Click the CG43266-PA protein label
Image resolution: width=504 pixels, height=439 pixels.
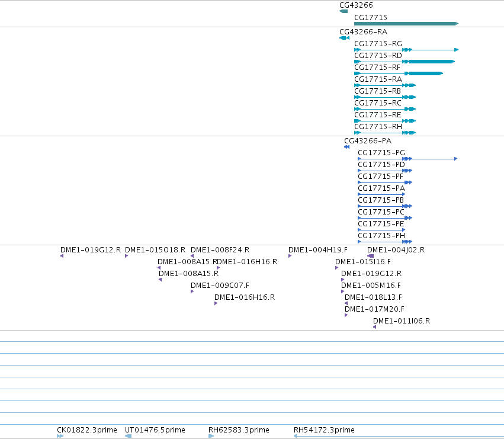coord(368,141)
